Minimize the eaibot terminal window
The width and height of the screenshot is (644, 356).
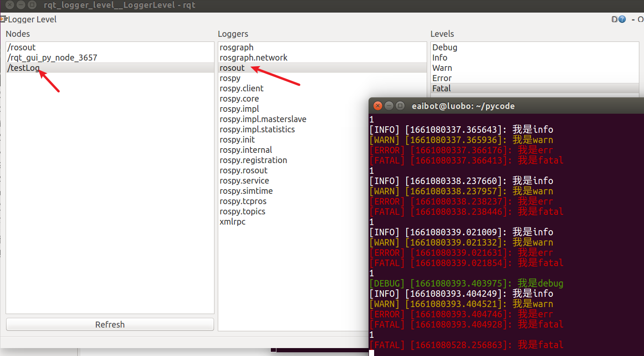[389, 106]
